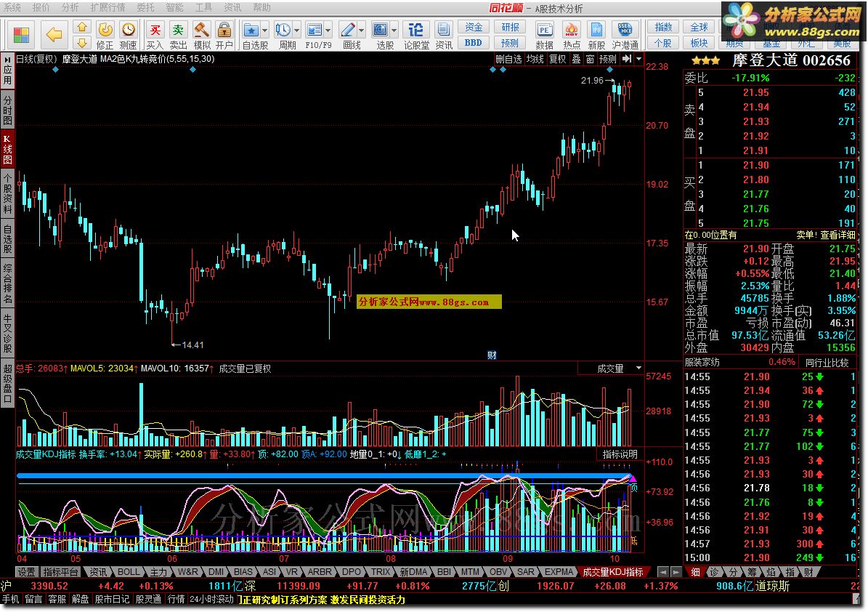Toggle the 应用 side panel
868x612 pixels.
tap(8, 71)
